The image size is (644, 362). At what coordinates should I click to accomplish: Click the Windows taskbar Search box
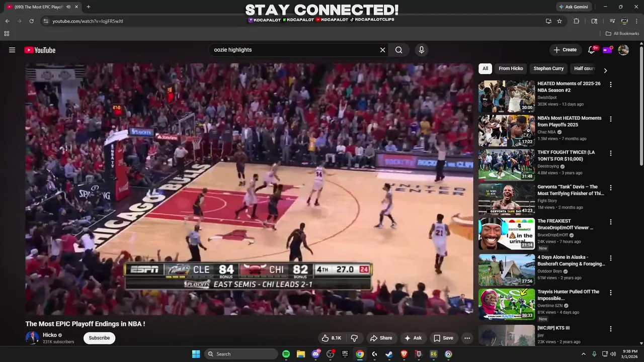pos(241,354)
